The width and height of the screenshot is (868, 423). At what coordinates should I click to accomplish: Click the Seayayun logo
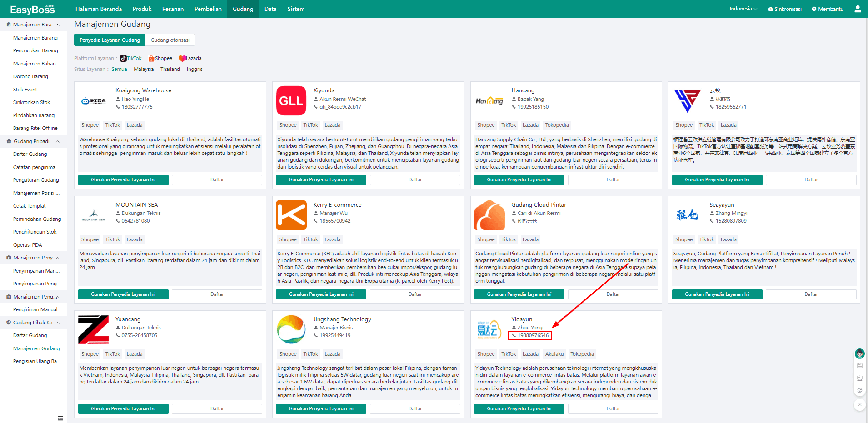click(x=687, y=215)
